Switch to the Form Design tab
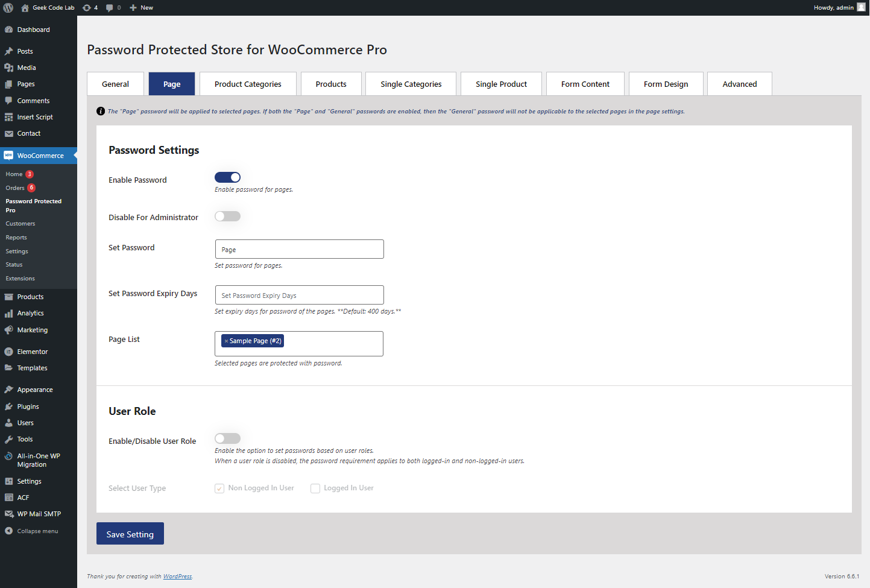The width and height of the screenshot is (870, 588). point(666,84)
